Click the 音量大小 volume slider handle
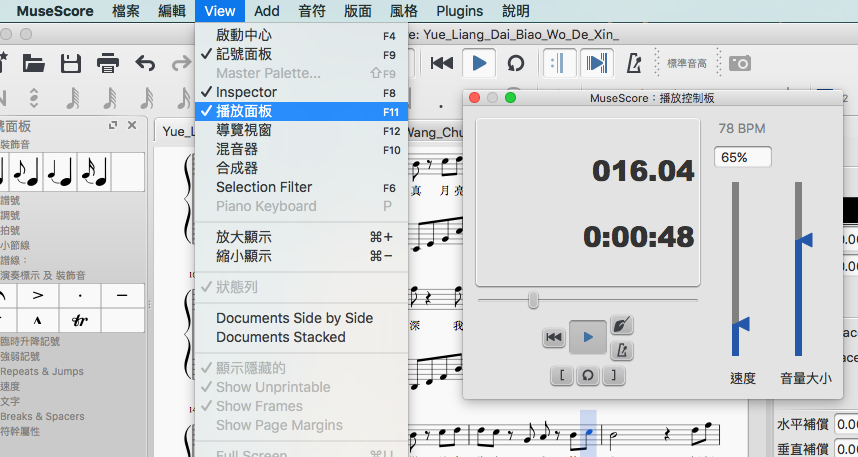 tap(804, 240)
